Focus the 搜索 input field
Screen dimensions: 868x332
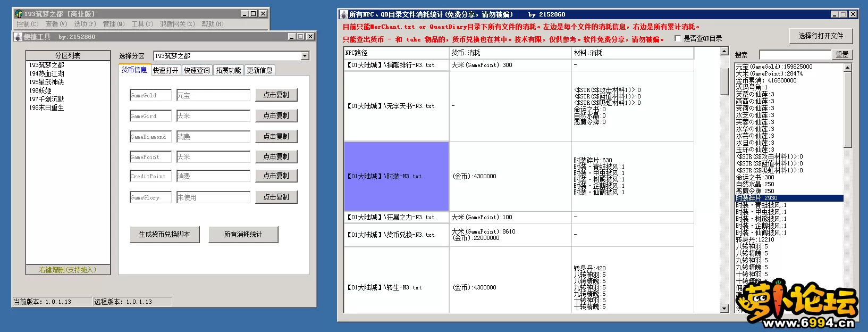click(795, 55)
